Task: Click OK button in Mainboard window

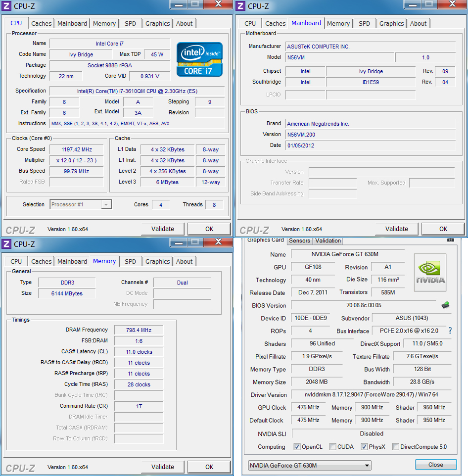Action: 443,229
